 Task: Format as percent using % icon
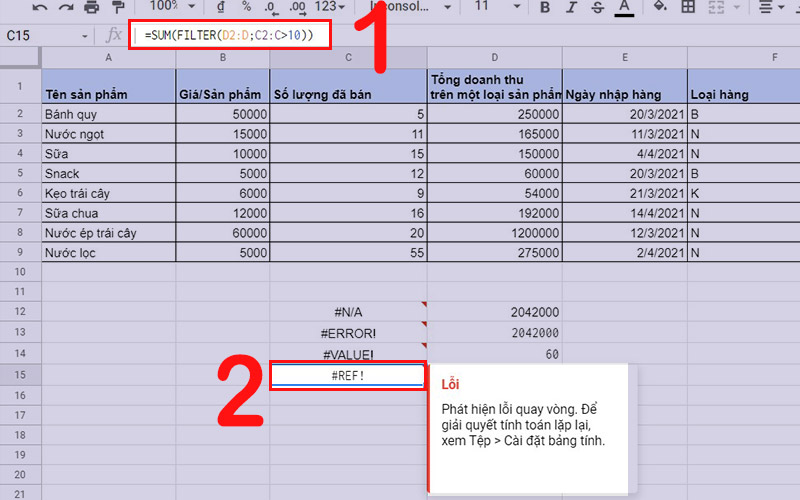click(248, 7)
